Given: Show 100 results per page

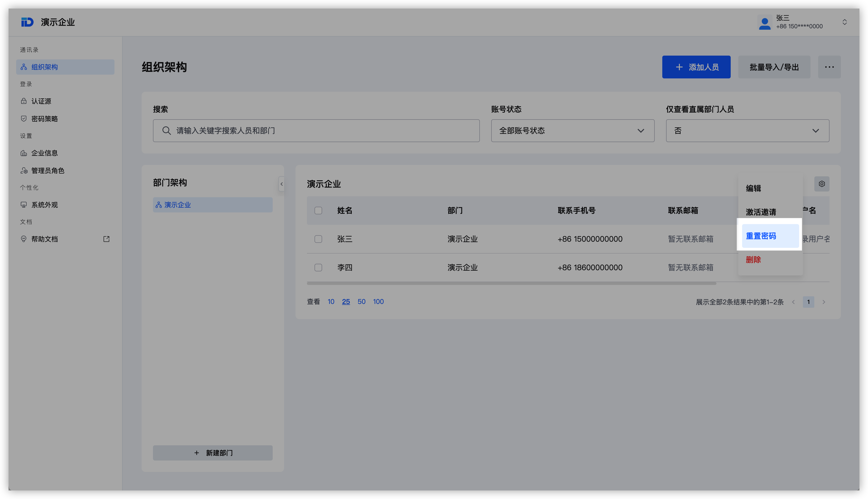Looking at the screenshot, I should pyautogui.click(x=378, y=302).
